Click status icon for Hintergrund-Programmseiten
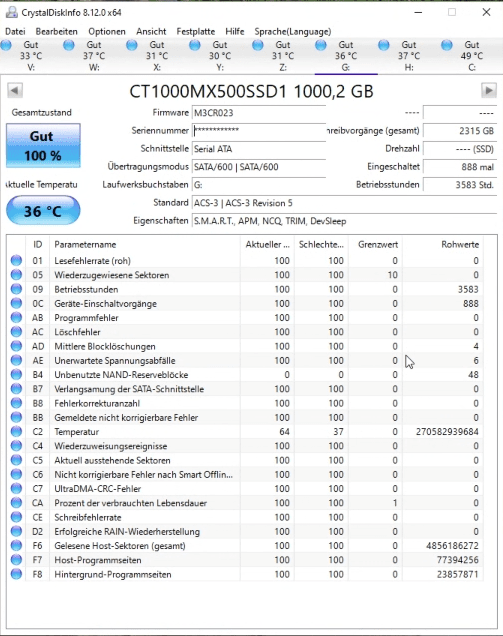The height and width of the screenshot is (636, 503). coord(16,574)
